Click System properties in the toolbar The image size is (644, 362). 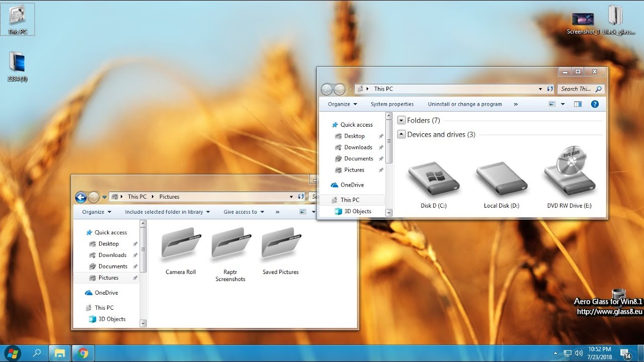pos(392,104)
